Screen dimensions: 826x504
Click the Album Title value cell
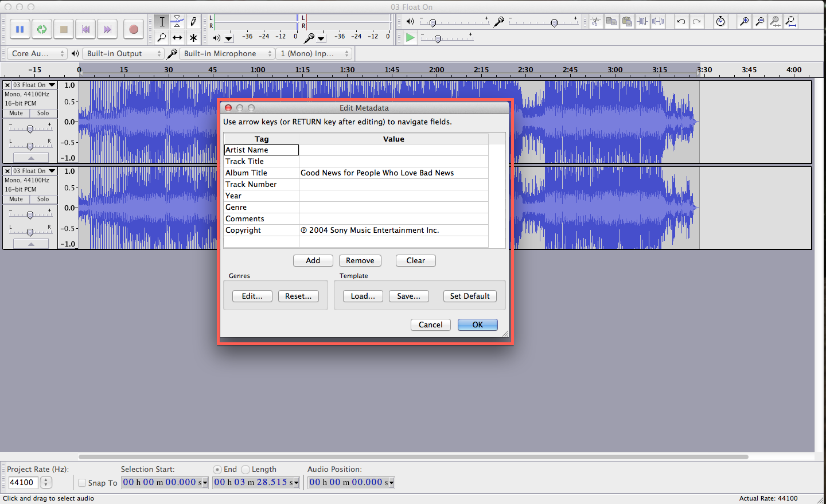point(393,173)
